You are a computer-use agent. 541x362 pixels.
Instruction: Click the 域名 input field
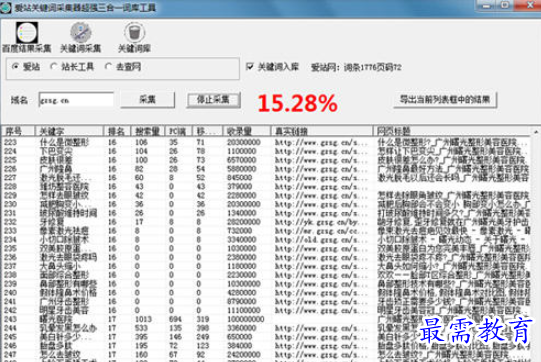76,100
